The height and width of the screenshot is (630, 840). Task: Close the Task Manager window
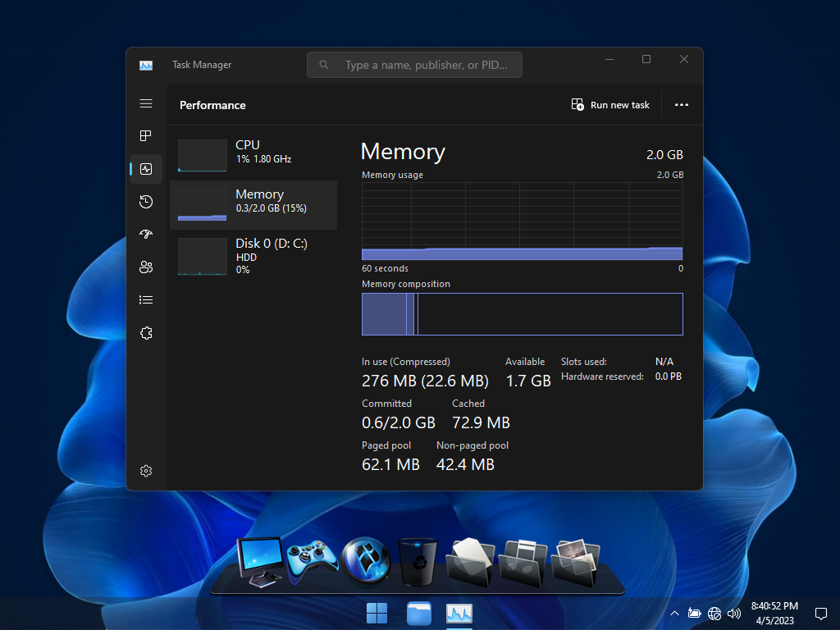pos(684,59)
